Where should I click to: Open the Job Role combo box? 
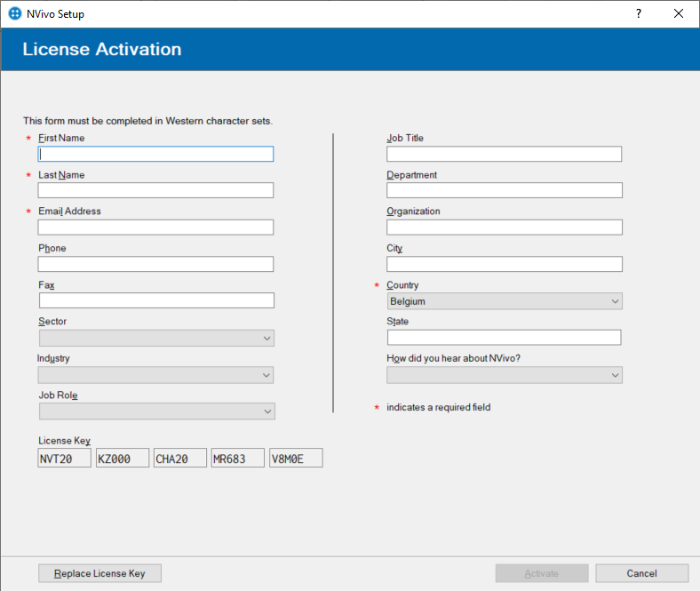click(157, 411)
